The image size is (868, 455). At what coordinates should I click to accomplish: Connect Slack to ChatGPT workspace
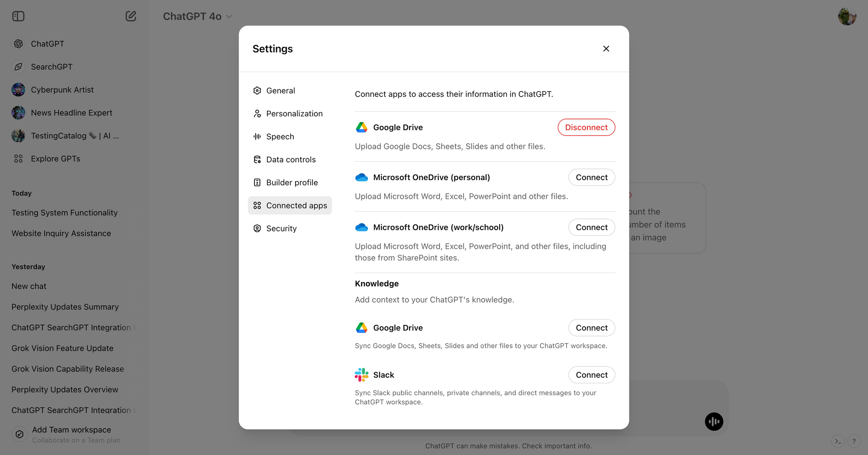pos(592,375)
